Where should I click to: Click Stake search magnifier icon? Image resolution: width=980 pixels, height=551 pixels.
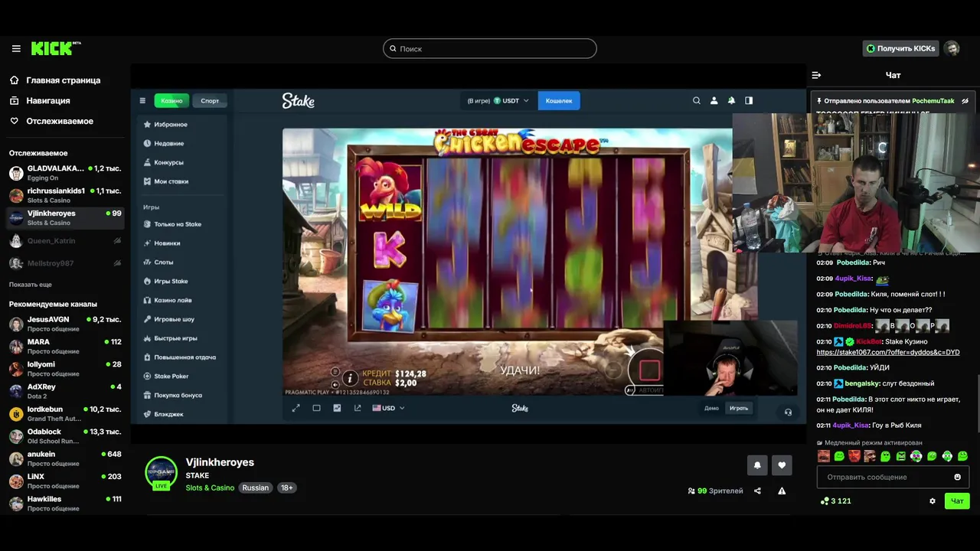697,100
